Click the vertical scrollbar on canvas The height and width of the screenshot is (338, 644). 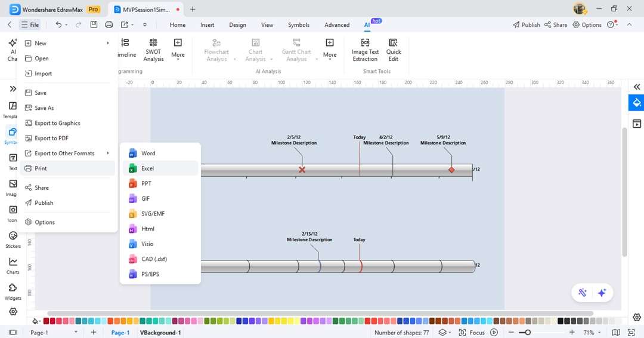coord(625,192)
